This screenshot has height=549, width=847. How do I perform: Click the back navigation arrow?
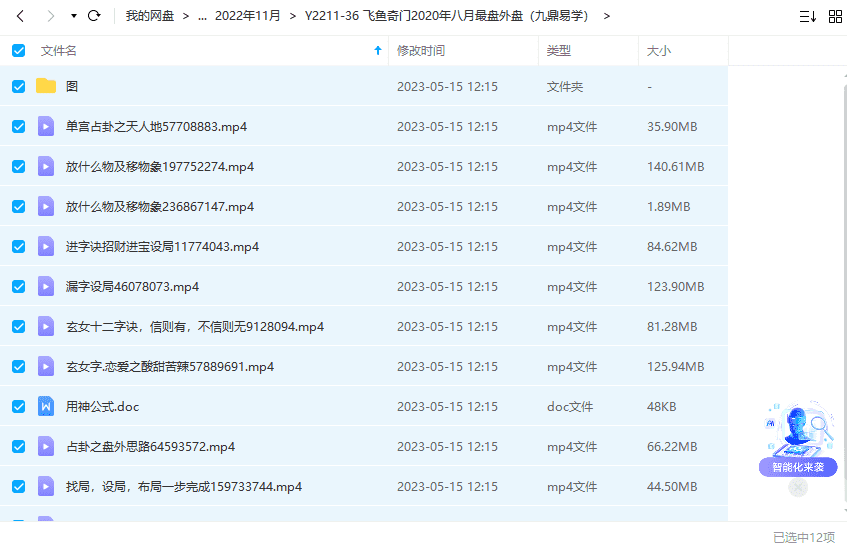[x=20, y=16]
